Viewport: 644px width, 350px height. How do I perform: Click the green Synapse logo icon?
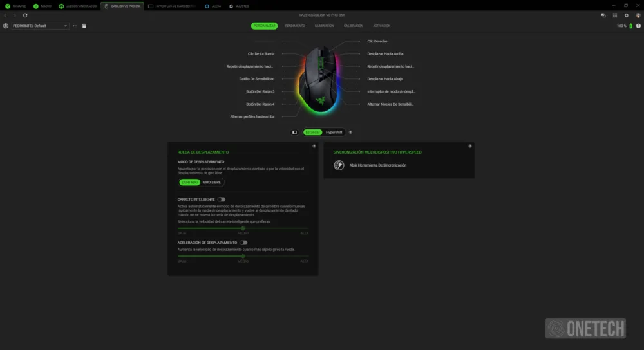[x=8, y=6]
